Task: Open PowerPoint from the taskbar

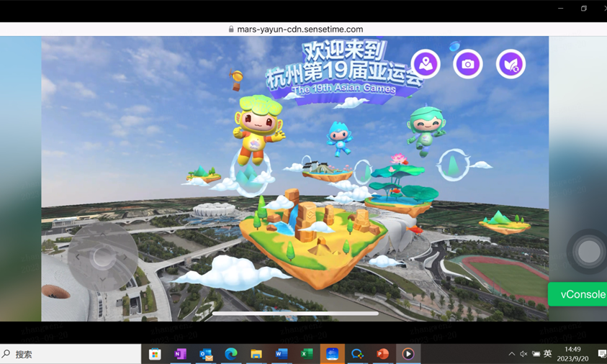Action: pyautogui.click(x=382, y=354)
